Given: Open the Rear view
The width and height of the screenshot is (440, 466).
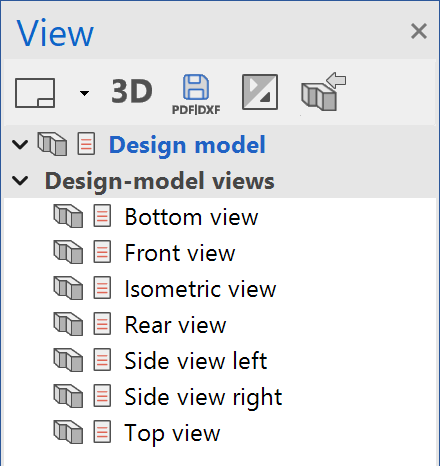Looking at the screenshot, I should point(176,325).
